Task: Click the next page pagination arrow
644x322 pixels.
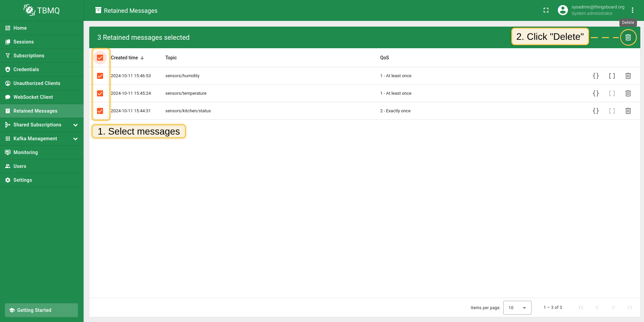Action: [613, 308]
